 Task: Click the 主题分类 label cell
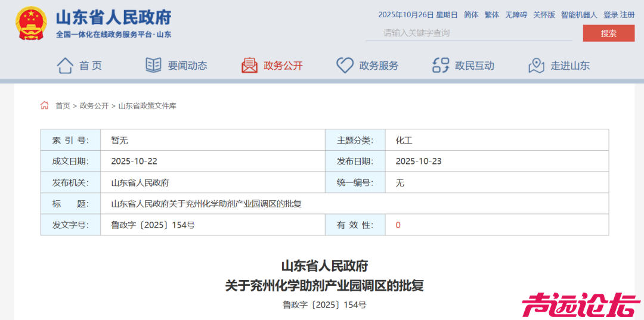point(355,140)
